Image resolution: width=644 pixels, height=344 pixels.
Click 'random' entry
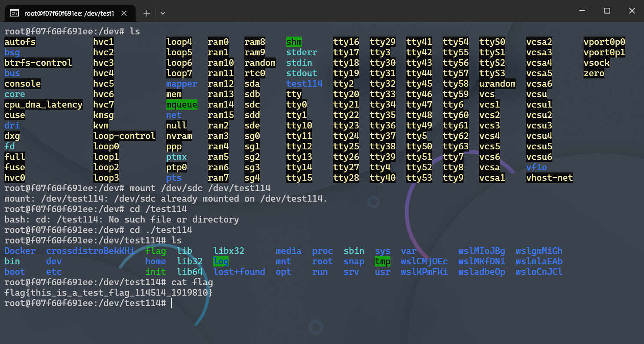pos(260,63)
